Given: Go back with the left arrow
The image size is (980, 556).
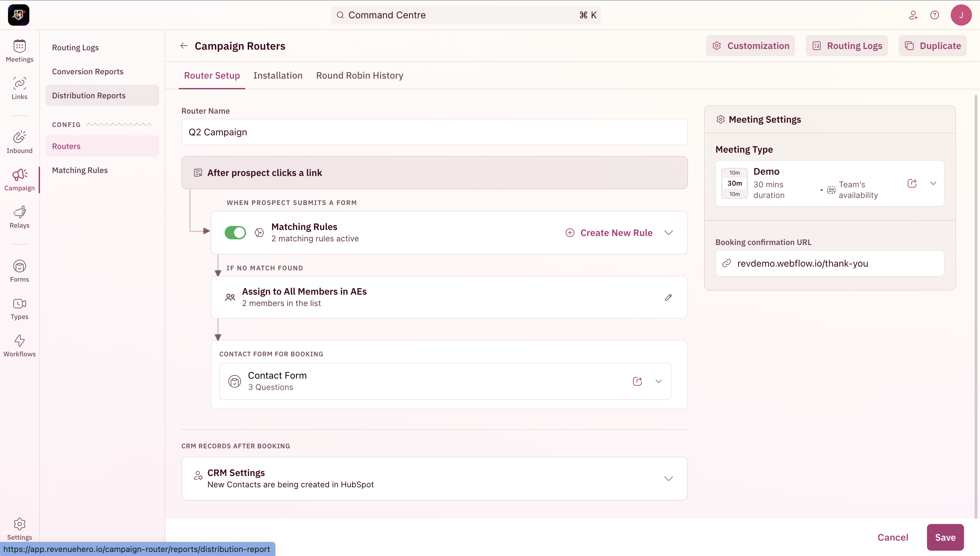Looking at the screenshot, I should click(x=184, y=46).
